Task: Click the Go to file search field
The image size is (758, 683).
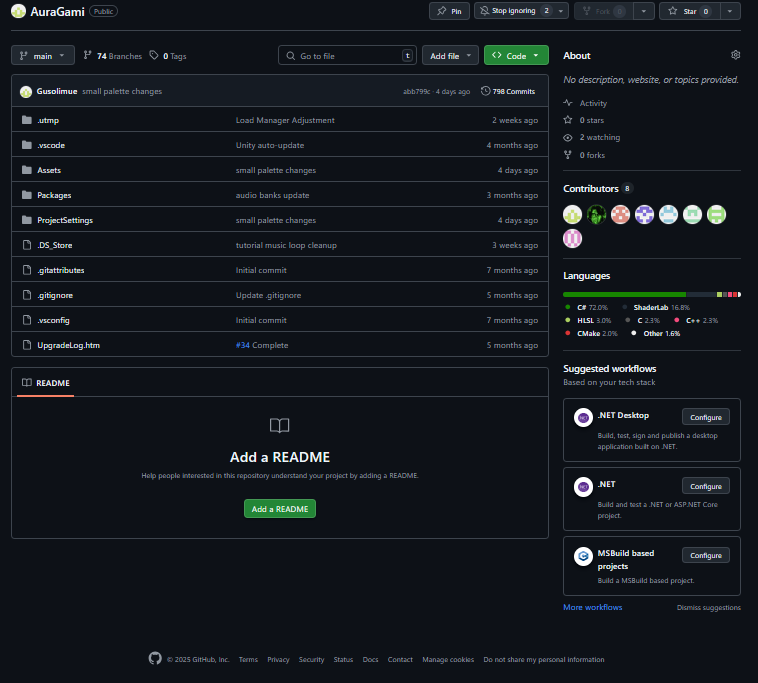Action: pos(347,55)
